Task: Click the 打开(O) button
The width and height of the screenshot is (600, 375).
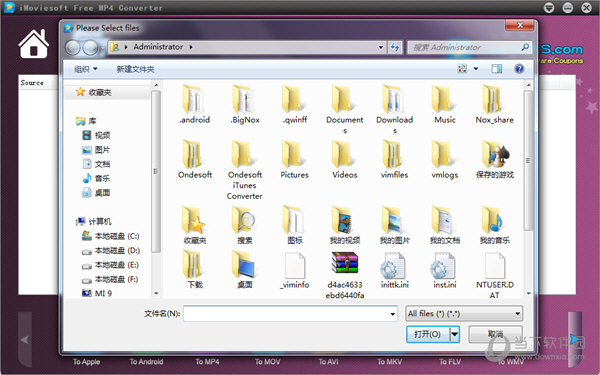Action: pos(428,334)
